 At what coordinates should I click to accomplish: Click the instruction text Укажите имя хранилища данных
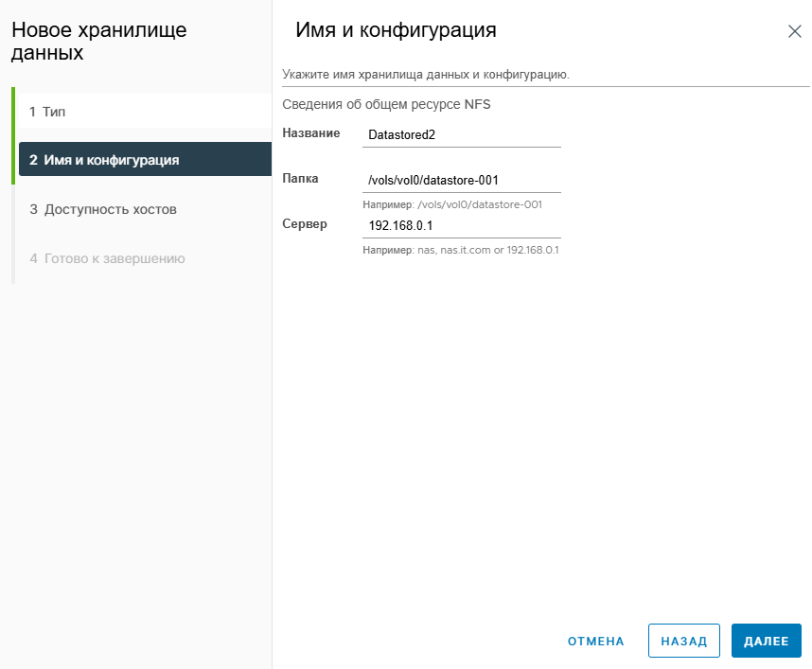pos(426,75)
